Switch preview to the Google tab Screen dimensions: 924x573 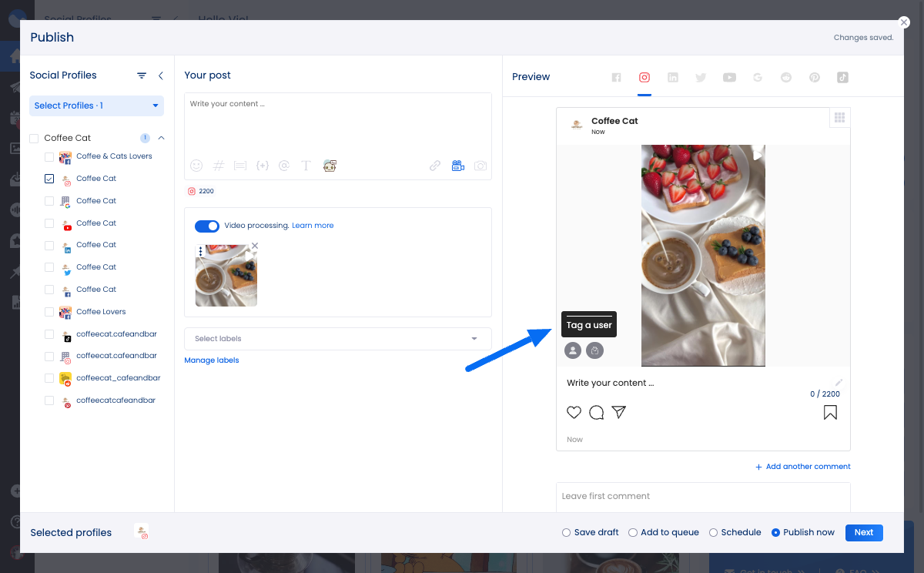pyautogui.click(x=758, y=77)
